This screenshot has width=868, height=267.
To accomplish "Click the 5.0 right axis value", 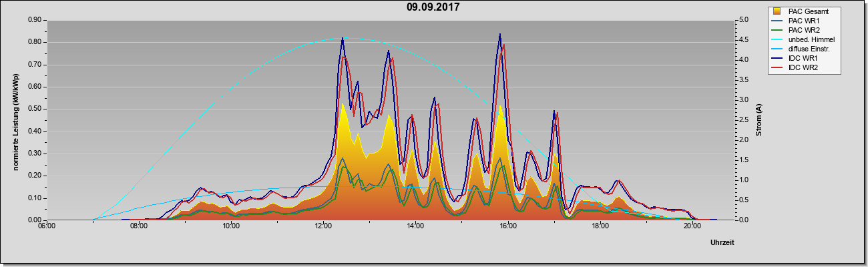I will coord(744,20).
